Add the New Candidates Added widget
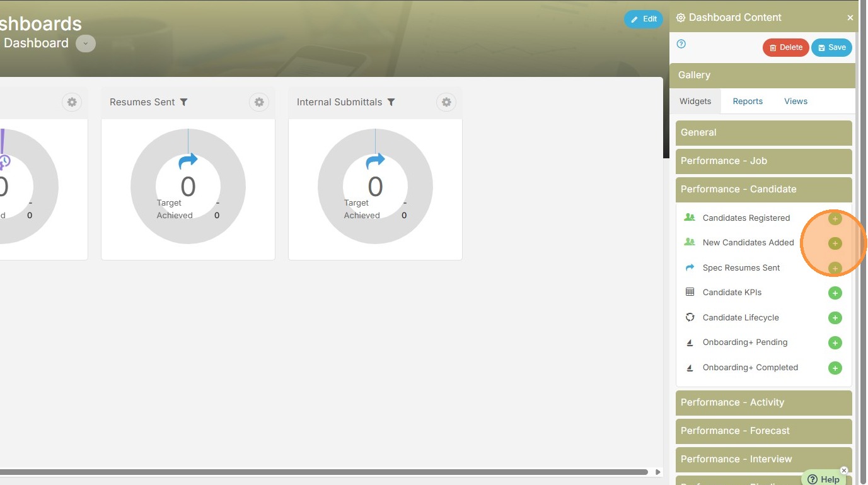 835,243
